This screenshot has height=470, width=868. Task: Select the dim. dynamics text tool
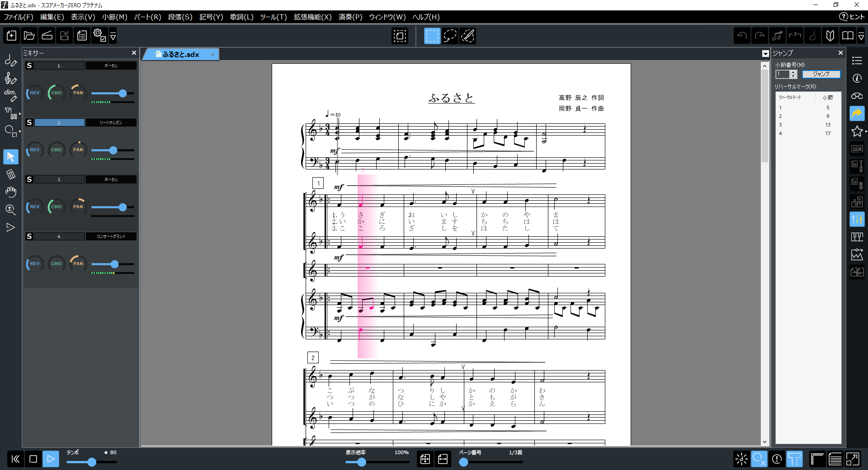[11, 95]
